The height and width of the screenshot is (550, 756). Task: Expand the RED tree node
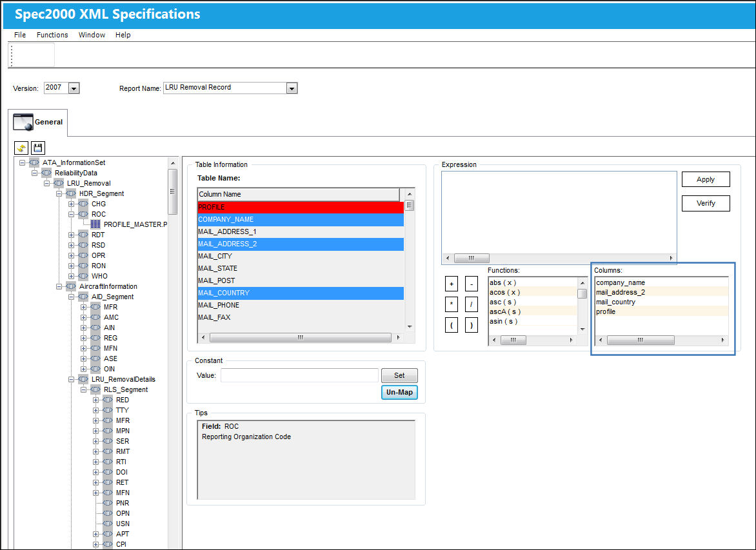96,400
